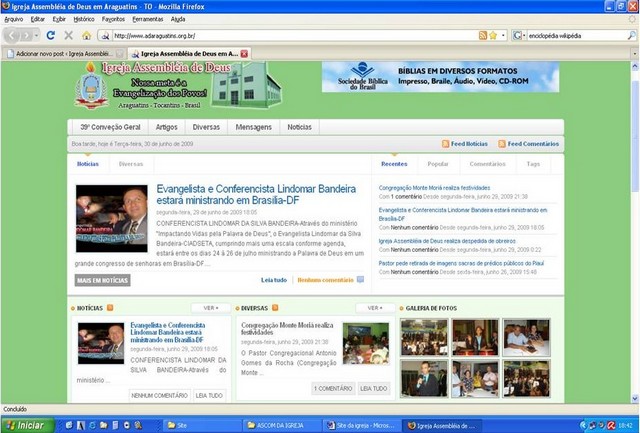Click the red antivirus tray icon
The image size is (640, 433).
pos(611,426)
